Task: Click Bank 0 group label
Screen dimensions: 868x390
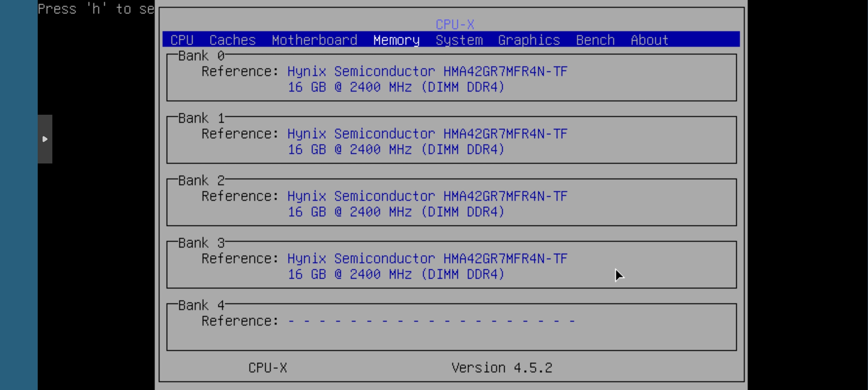Action: pyautogui.click(x=201, y=56)
